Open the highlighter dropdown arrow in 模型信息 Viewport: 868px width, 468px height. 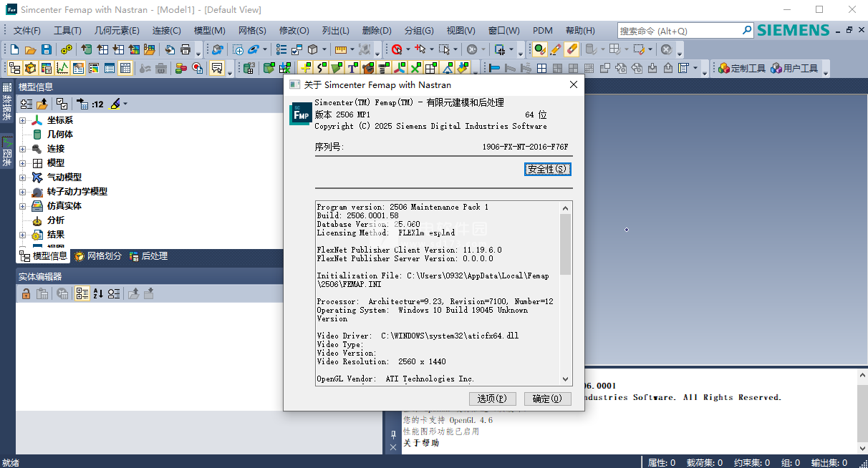coord(126,104)
